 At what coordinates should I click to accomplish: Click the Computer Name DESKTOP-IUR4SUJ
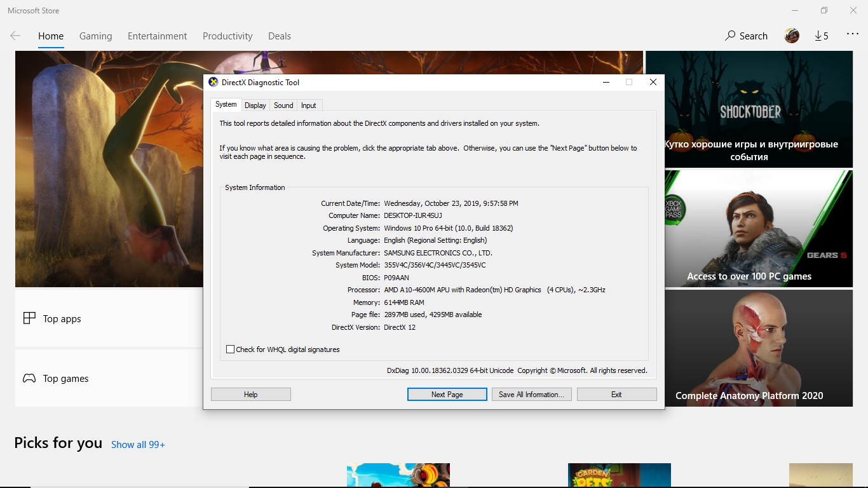pyautogui.click(x=413, y=215)
